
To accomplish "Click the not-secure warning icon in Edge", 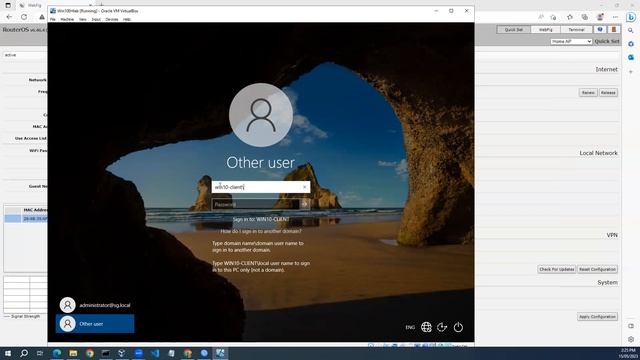I will tap(42, 17).
